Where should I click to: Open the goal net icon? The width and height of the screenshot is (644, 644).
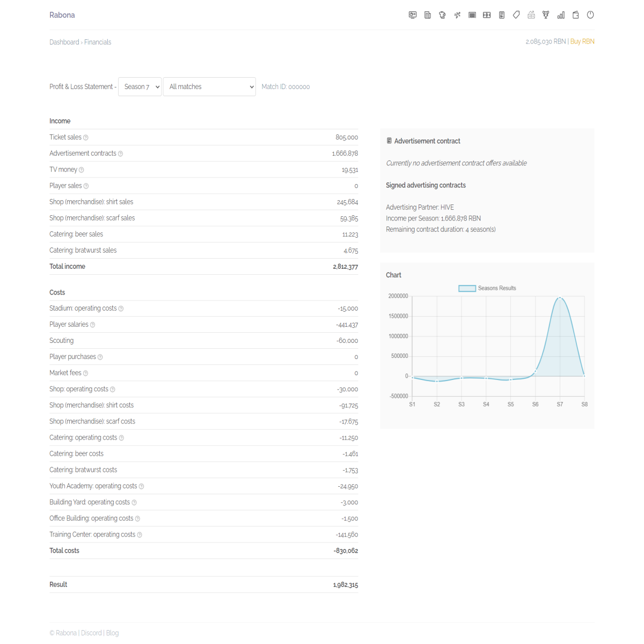tap(472, 15)
